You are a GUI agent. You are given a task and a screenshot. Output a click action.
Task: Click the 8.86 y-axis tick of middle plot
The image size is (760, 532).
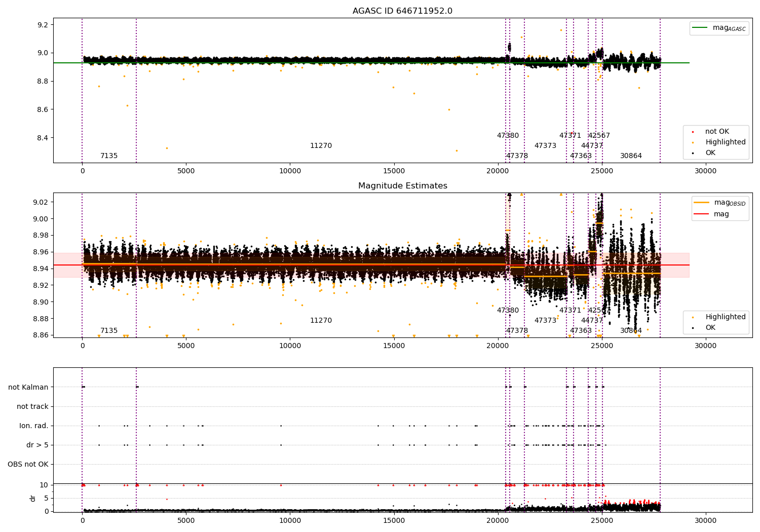click(41, 335)
